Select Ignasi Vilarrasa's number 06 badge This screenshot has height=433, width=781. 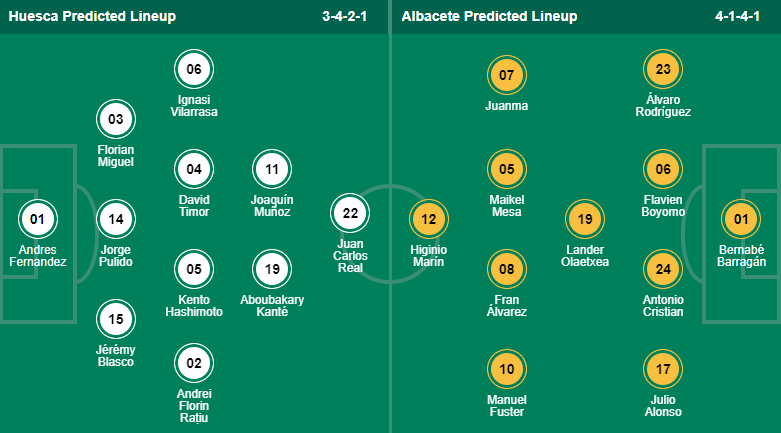coord(194,70)
